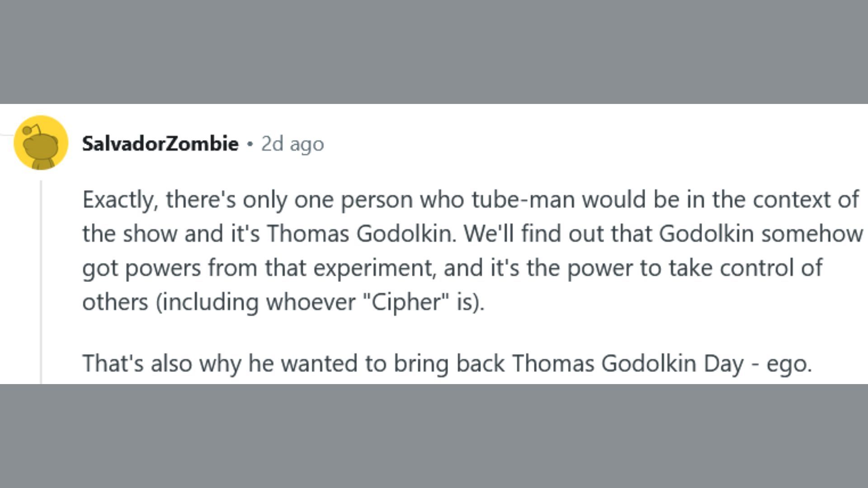Click the "2d ago" comment timestamp

pos(292,144)
